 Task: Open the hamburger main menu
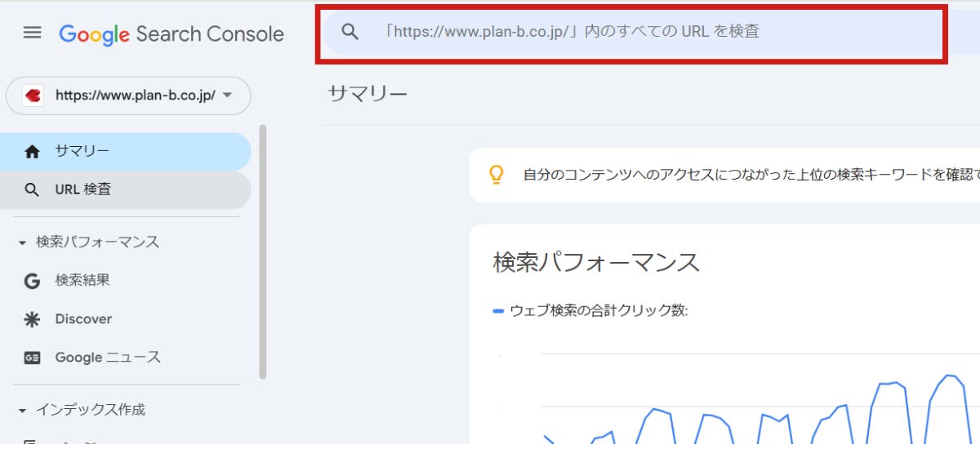click(32, 33)
